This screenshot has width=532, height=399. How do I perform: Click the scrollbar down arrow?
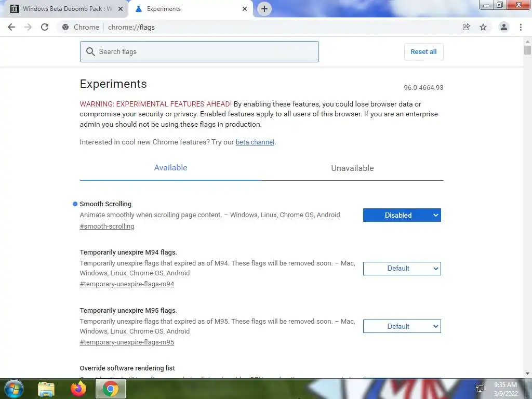tap(527, 374)
